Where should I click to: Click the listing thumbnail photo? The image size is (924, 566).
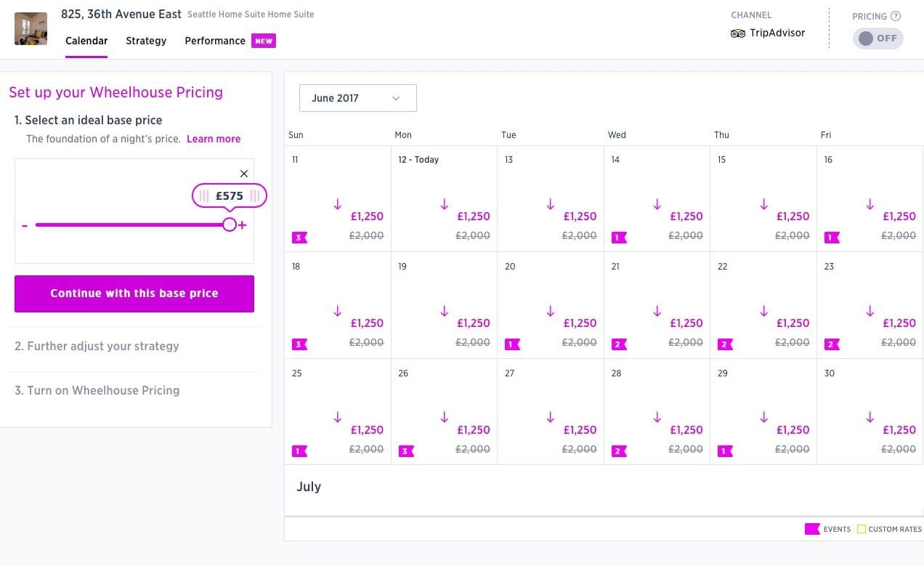pos(31,28)
